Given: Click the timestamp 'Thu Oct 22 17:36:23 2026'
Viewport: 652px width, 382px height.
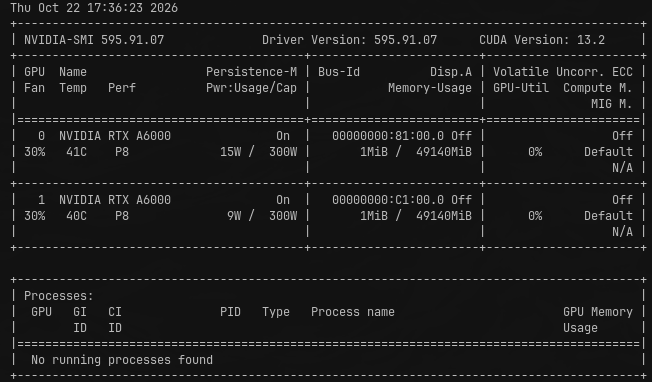Looking at the screenshot, I should [94, 8].
